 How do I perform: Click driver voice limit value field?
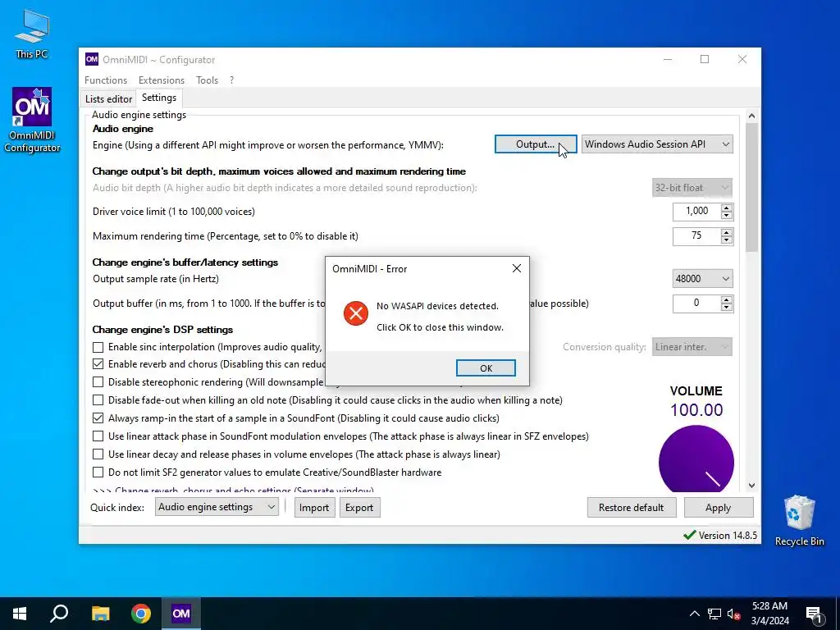coord(697,212)
